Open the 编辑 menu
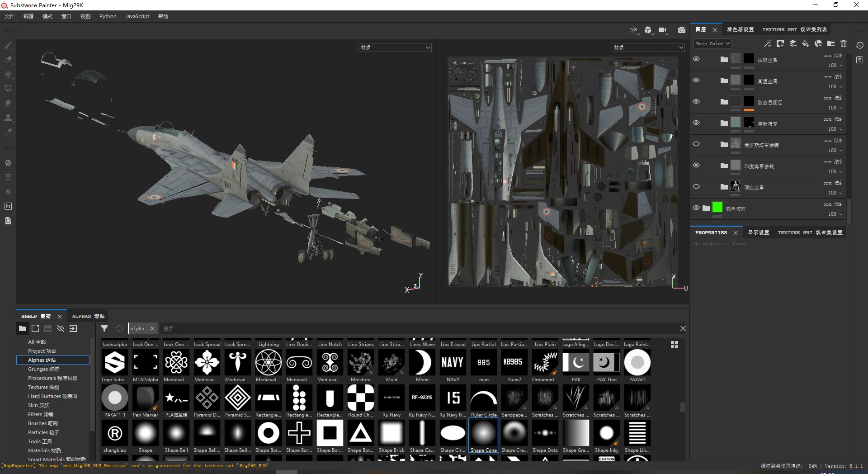This screenshot has height=474, width=868. tap(28, 16)
